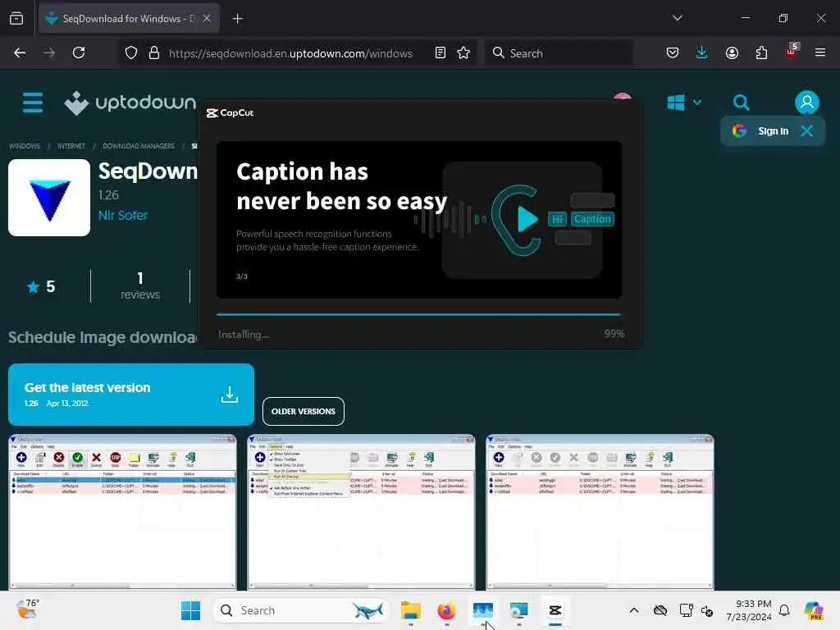Click the SeqDownload app icon
The image size is (840, 630).
(49, 198)
